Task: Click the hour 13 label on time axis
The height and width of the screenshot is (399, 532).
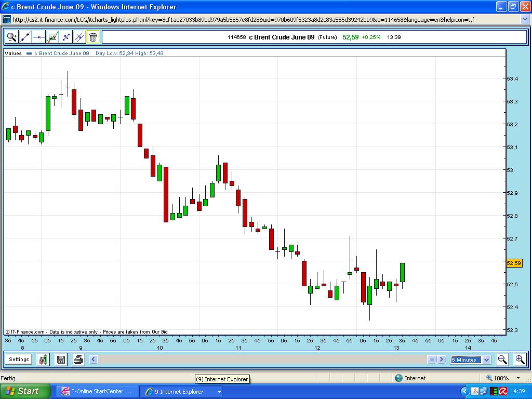Action: click(x=396, y=348)
